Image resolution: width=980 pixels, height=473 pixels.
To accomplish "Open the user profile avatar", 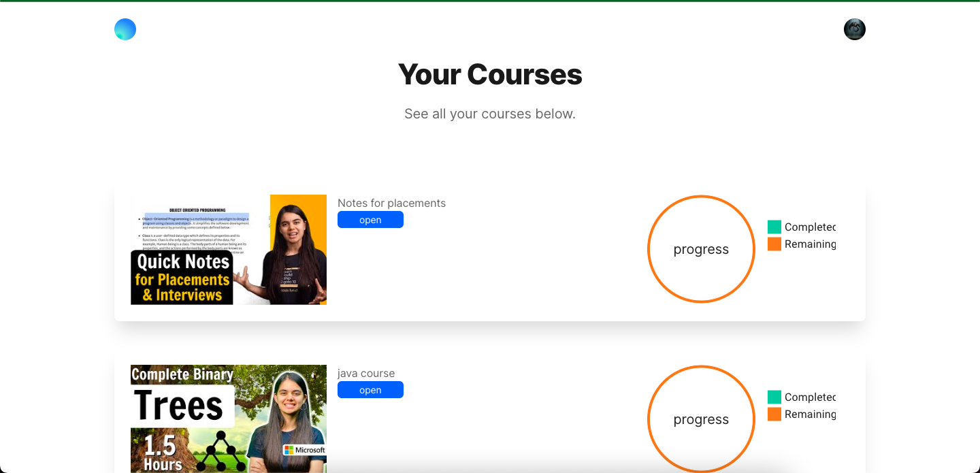I will coord(855,29).
